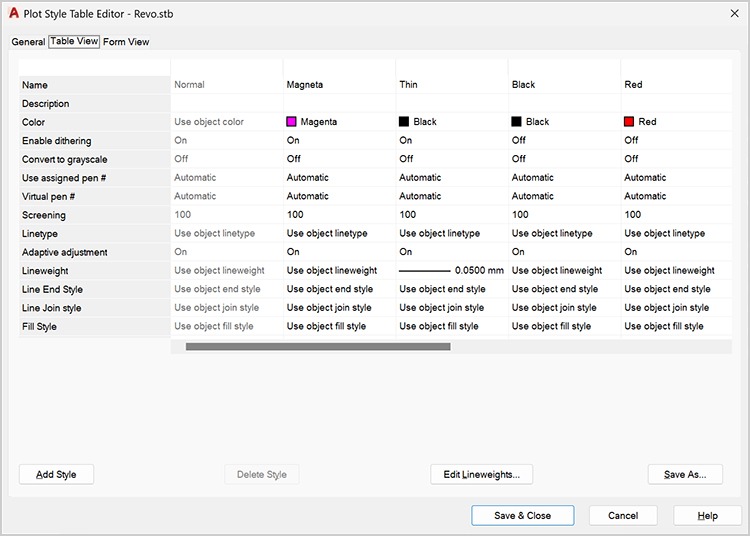Switch to the General tab

(28, 42)
